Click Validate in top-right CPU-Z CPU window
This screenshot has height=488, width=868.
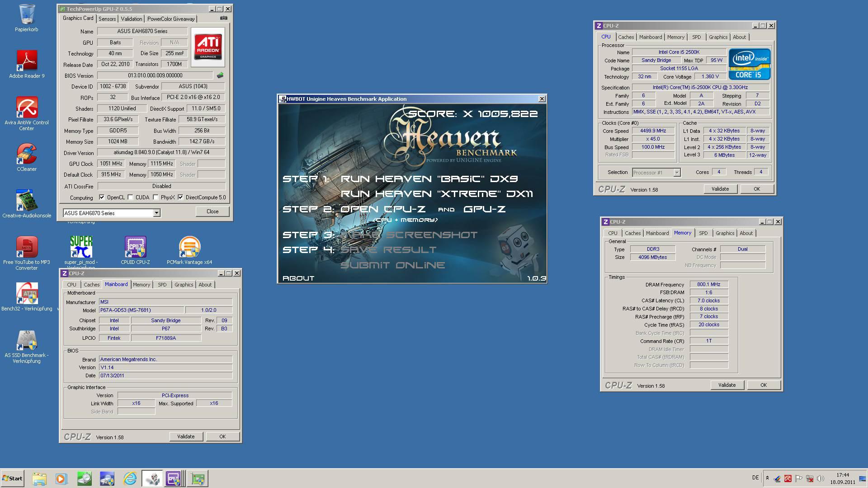click(x=720, y=189)
